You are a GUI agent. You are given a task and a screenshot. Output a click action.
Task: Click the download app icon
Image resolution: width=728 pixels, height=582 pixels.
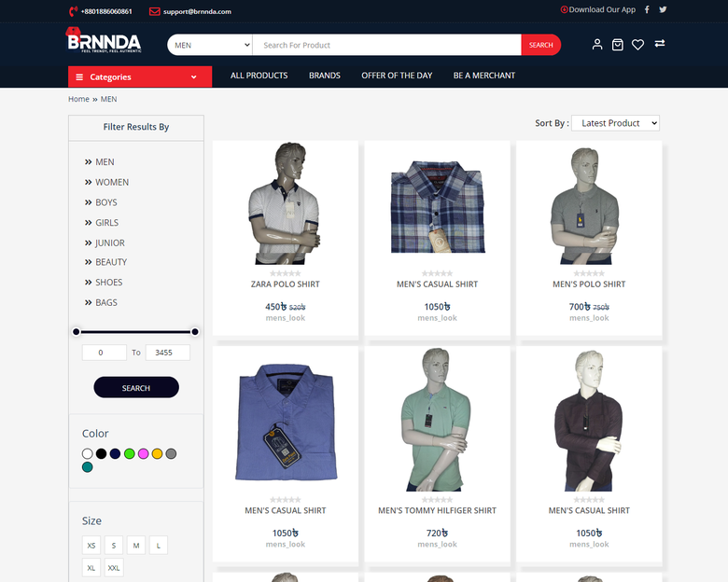pos(564,9)
